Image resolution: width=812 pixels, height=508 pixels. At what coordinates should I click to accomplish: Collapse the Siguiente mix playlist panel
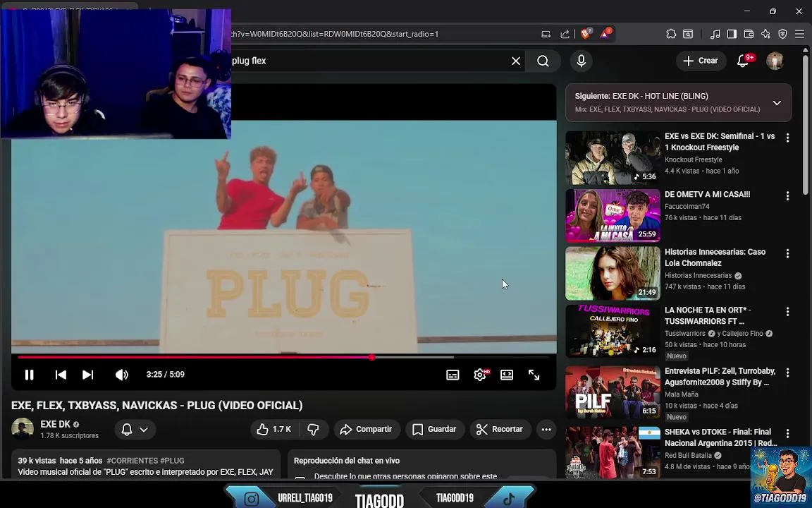click(777, 102)
